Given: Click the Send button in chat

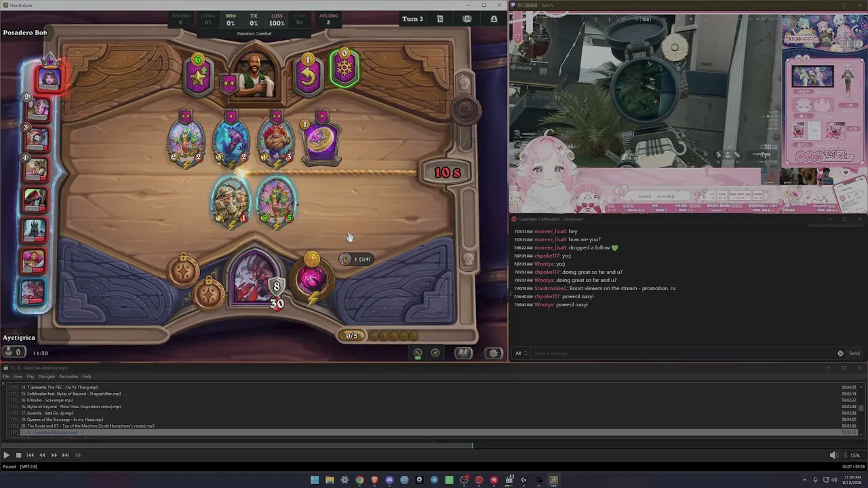Looking at the screenshot, I should [854, 353].
